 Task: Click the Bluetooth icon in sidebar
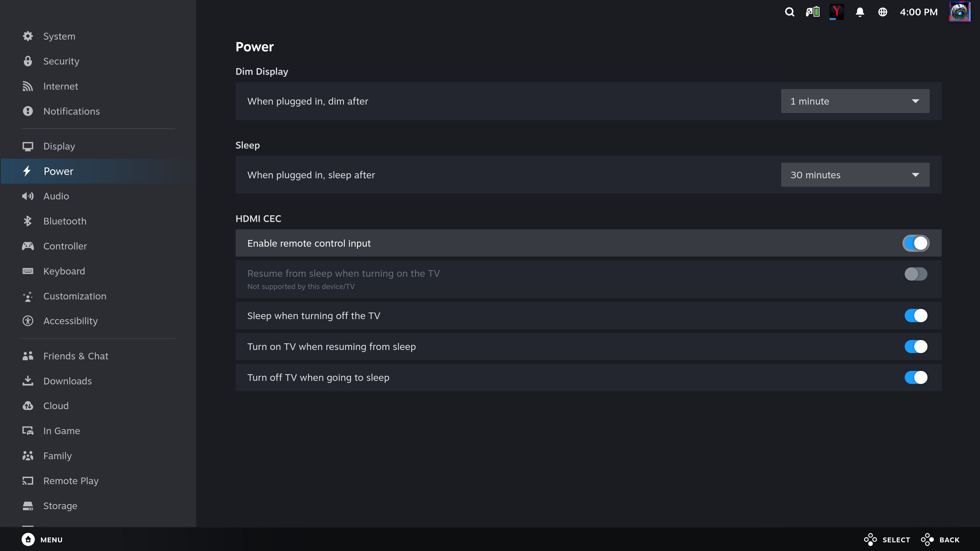28,221
